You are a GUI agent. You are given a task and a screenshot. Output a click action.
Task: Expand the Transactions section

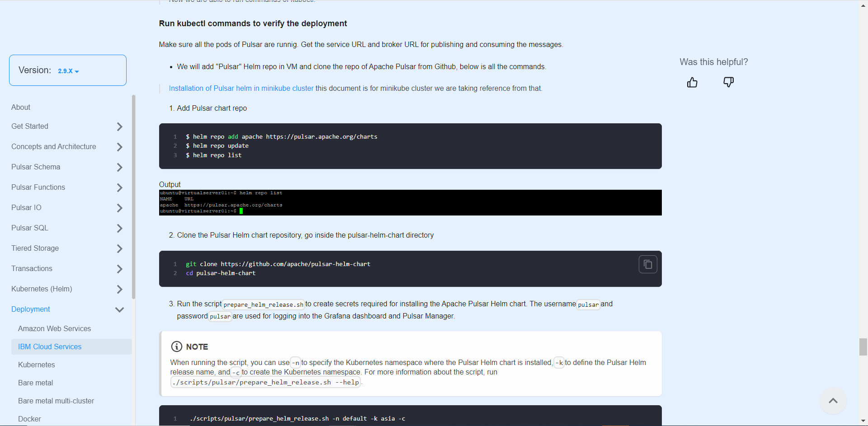[119, 269]
